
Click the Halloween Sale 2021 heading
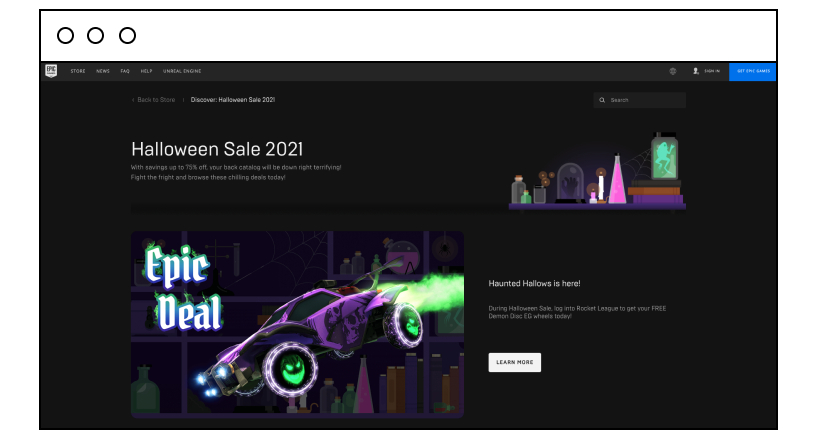217,150
